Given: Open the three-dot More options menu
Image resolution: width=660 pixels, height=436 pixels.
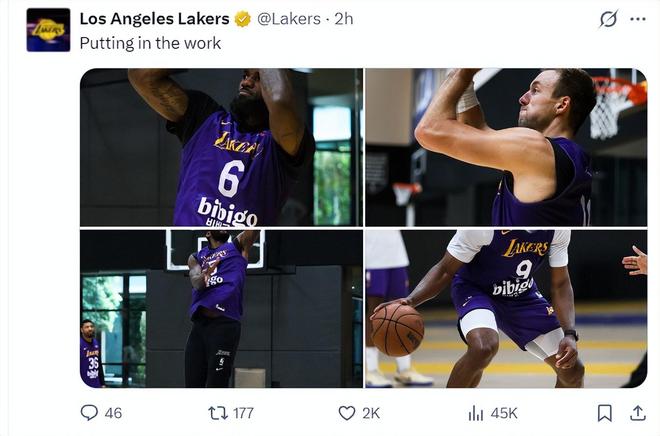Looking at the screenshot, I should (x=637, y=19).
